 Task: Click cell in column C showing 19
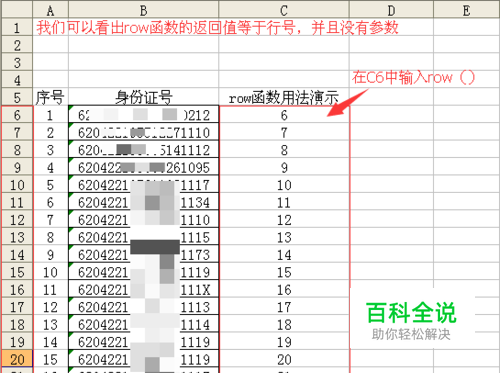pyautogui.click(x=284, y=342)
